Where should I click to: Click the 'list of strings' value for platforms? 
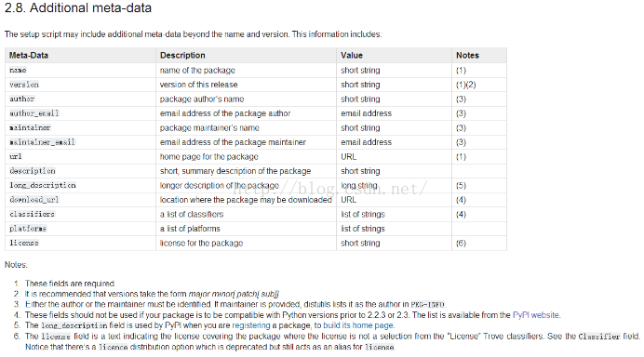(363, 229)
